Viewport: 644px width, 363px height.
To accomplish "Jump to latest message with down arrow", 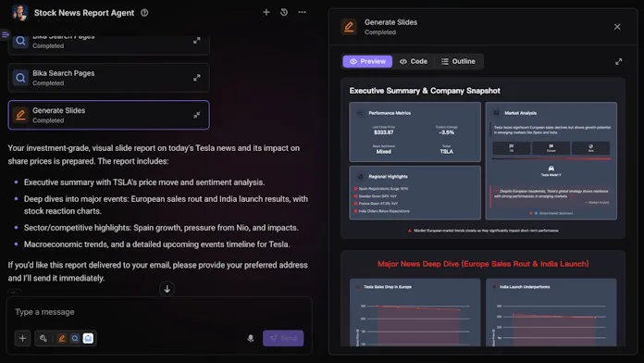I will [167, 289].
